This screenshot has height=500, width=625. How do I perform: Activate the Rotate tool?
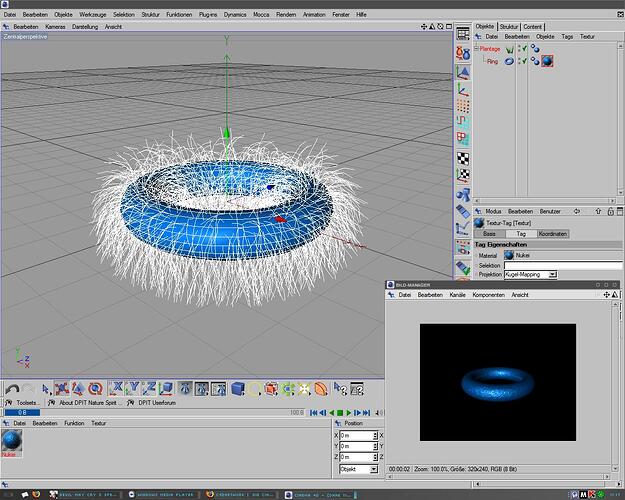(95, 389)
